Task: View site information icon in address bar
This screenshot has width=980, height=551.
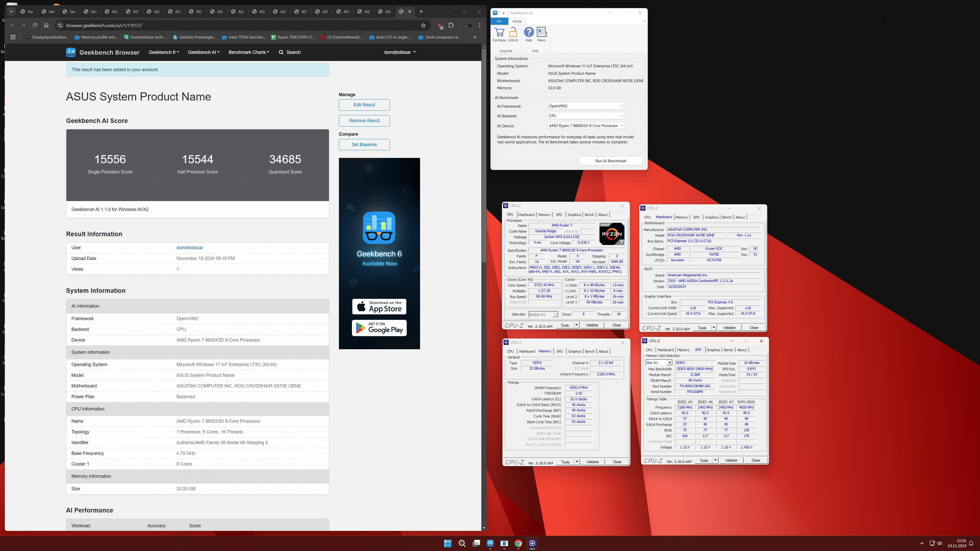Action: [x=60, y=26]
